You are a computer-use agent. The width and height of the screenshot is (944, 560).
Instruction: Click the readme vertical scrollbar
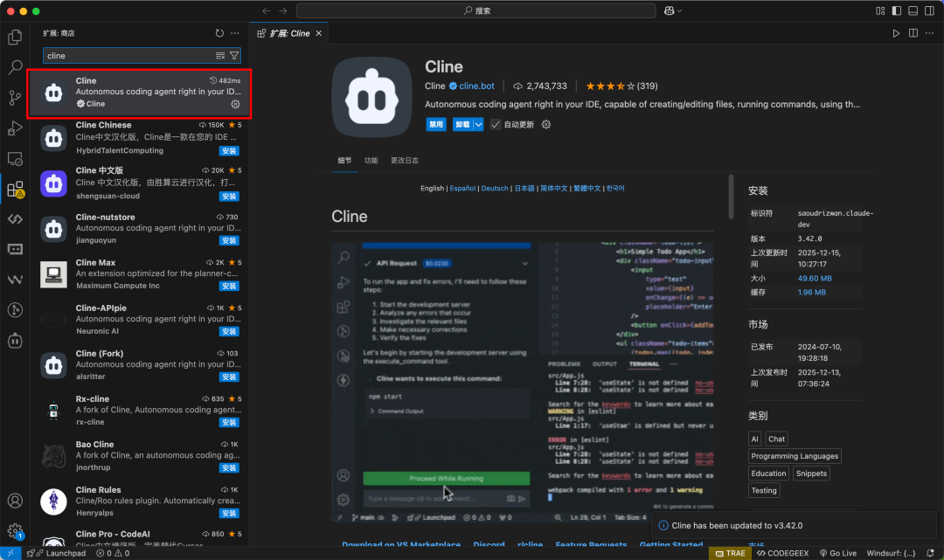731,197
